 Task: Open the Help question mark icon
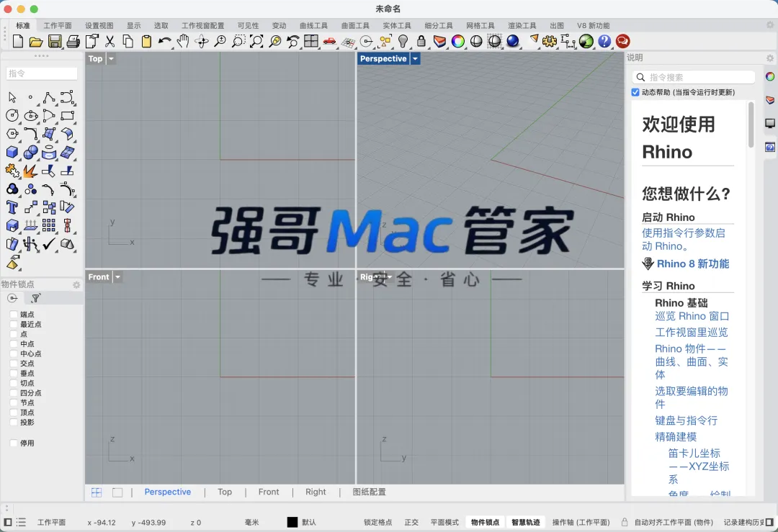[x=604, y=41]
